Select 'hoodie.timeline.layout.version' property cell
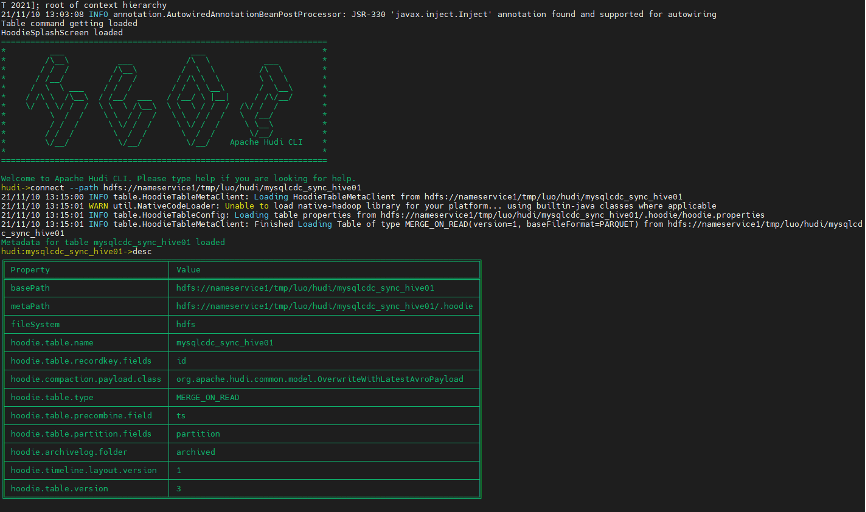This screenshot has height=512, width=866. click(86, 471)
